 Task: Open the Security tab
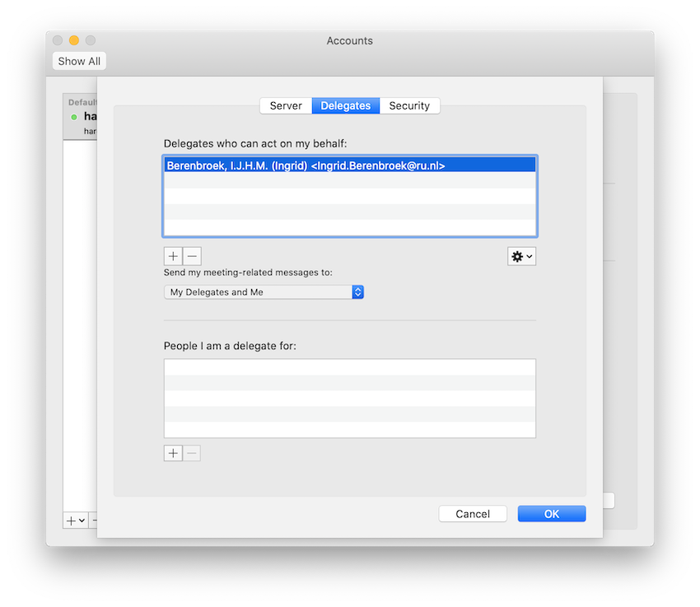pos(409,105)
